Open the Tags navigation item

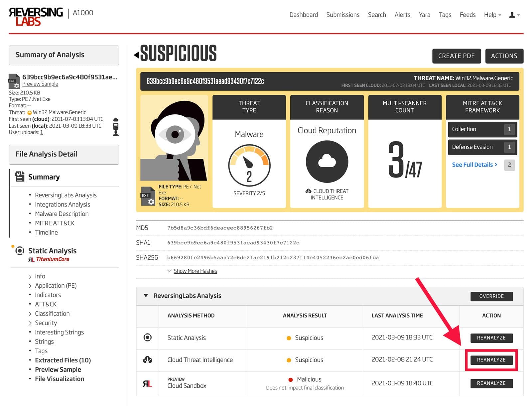point(445,15)
